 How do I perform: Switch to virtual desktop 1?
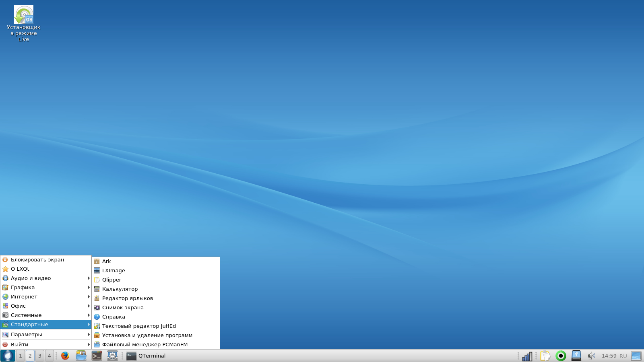(x=20, y=356)
